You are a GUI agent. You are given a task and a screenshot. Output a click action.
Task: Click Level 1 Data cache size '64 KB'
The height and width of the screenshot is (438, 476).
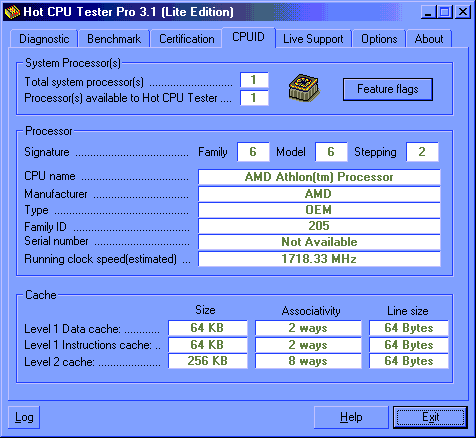[x=208, y=328]
